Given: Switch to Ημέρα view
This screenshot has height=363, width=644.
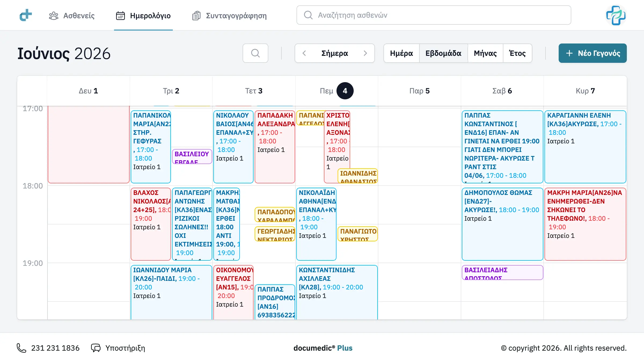Looking at the screenshot, I should point(401,53).
